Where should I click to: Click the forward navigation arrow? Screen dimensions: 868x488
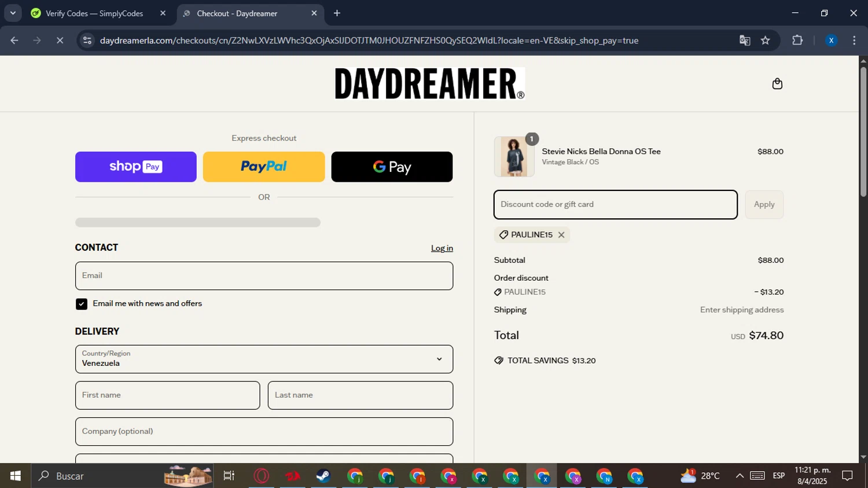[x=37, y=41]
